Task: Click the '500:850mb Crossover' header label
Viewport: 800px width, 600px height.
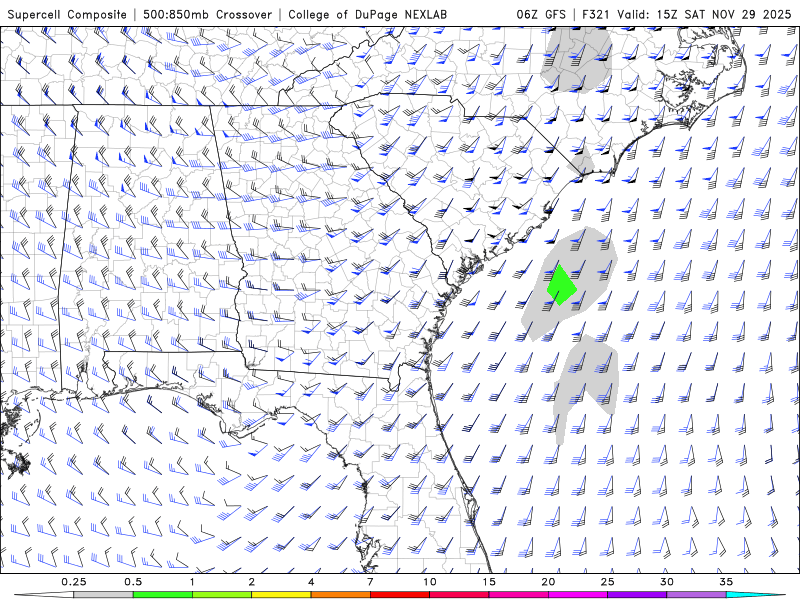Action: [207, 14]
